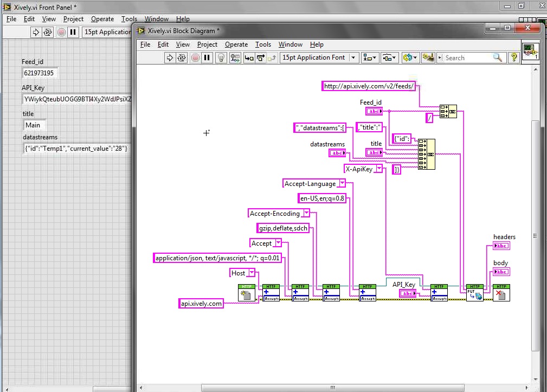
Task: Click the Feed_id input field on Front Panel
Action: [x=40, y=73]
